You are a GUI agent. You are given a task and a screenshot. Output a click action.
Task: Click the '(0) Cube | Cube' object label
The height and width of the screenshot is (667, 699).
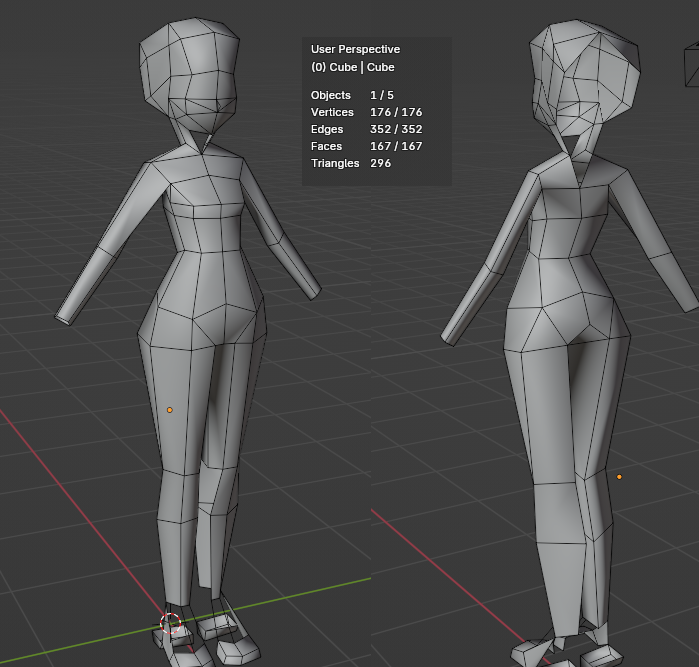(x=352, y=67)
